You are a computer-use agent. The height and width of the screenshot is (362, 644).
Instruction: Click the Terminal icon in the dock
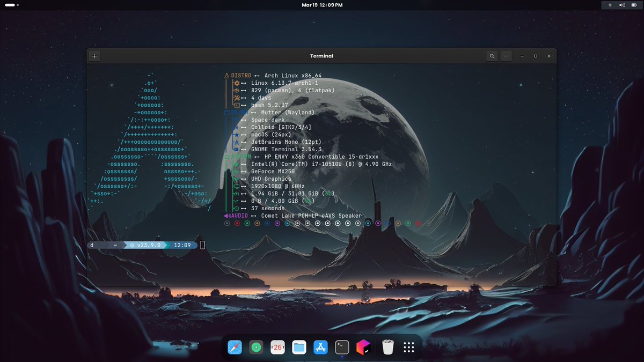pyautogui.click(x=342, y=348)
